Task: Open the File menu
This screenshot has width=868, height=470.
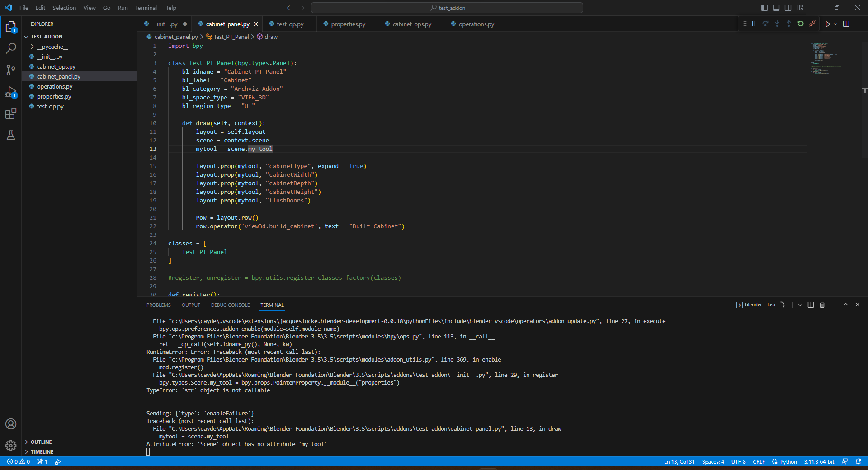Action: tap(24, 8)
